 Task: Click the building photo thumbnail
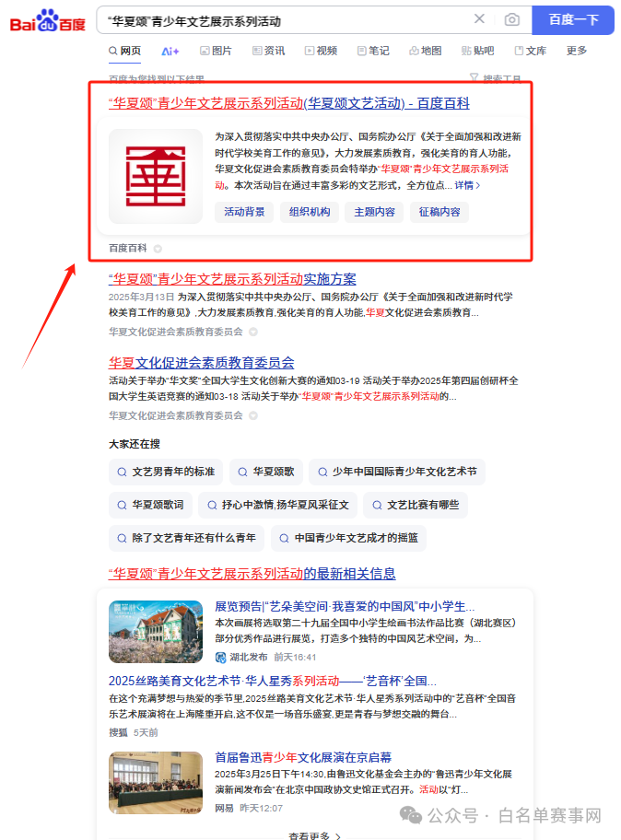pos(156,632)
